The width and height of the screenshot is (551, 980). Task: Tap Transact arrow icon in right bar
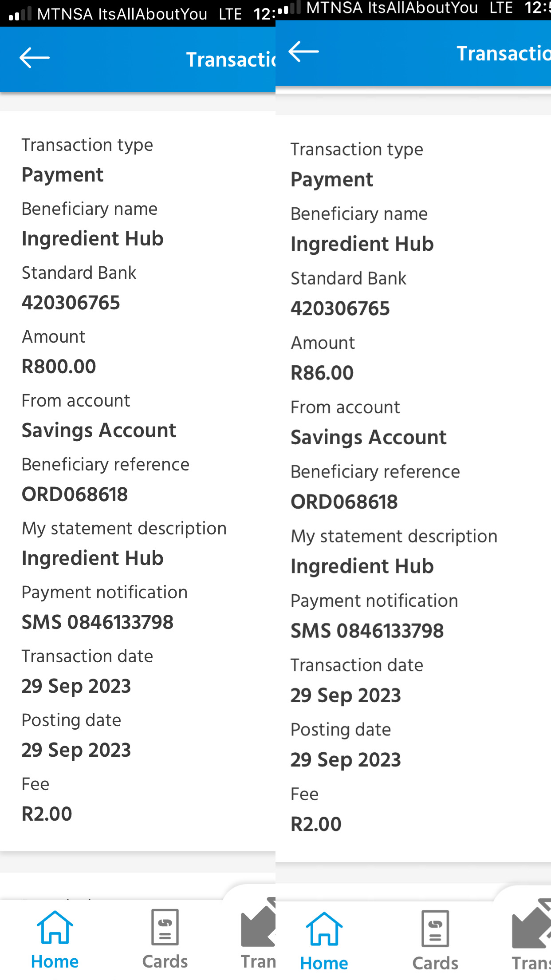[x=531, y=925]
